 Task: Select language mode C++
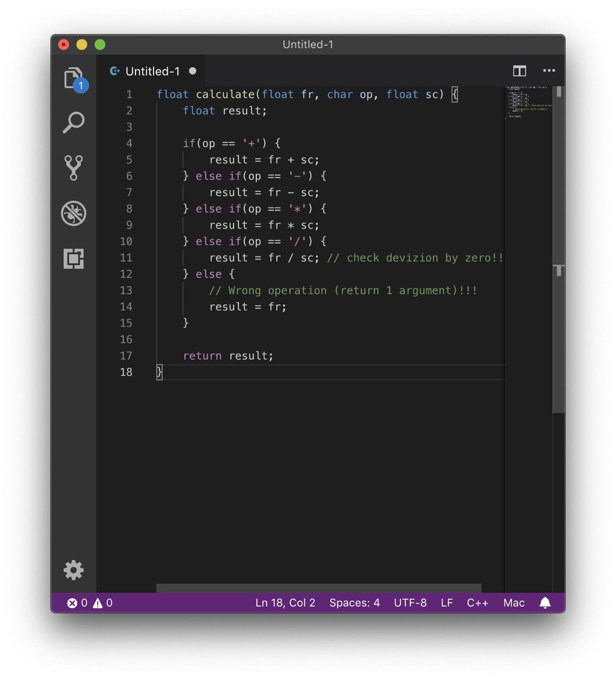pos(477,603)
